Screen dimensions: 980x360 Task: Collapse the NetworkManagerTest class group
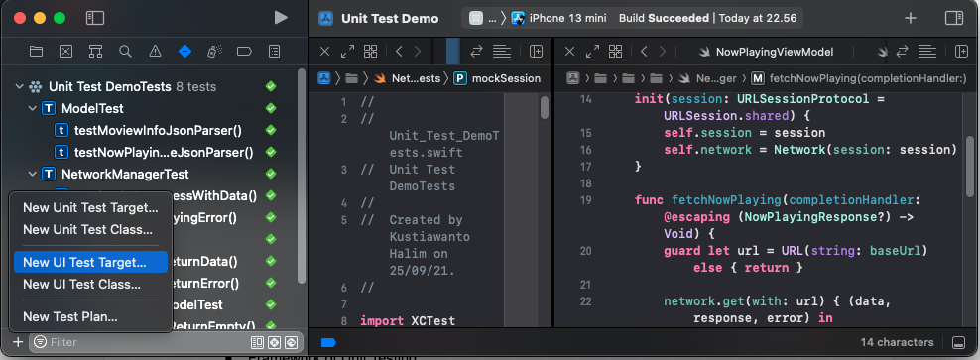pyautogui.click(x=33, y=174)
